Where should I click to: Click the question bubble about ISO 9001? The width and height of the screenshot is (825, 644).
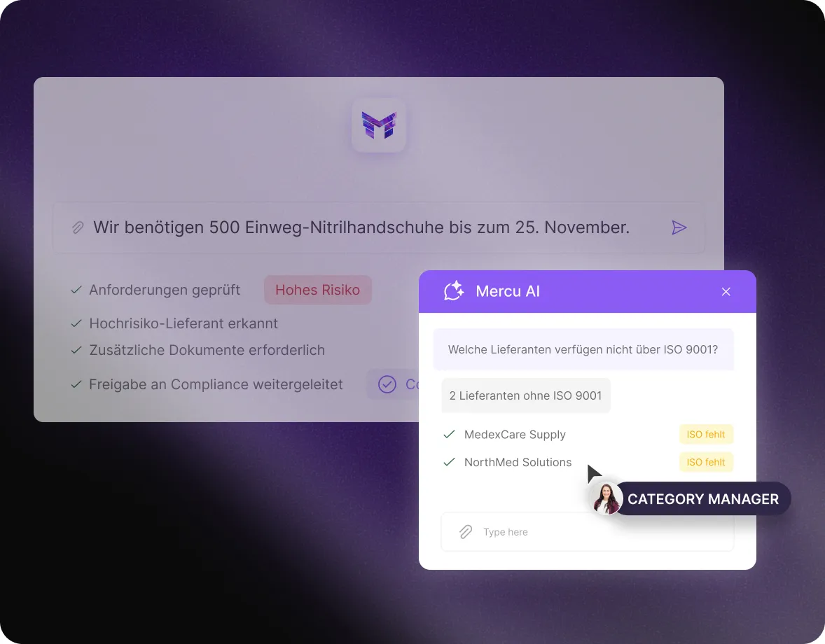(583, 349)
